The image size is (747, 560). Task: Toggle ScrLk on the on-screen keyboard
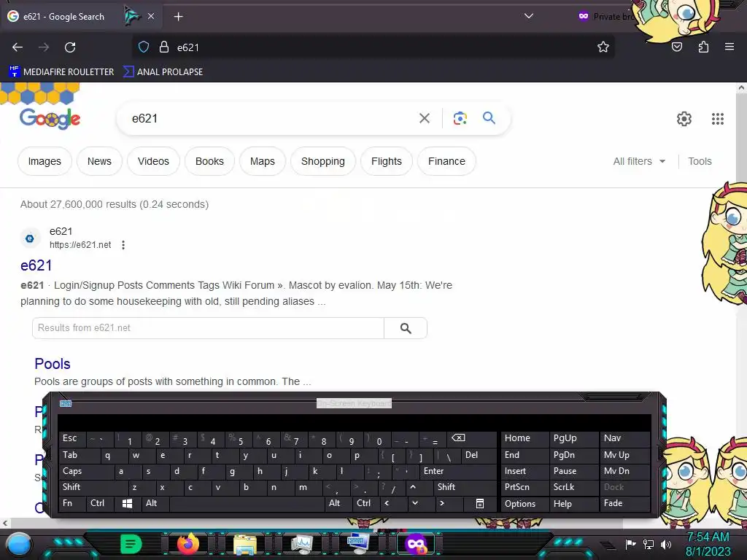[573, 487]
